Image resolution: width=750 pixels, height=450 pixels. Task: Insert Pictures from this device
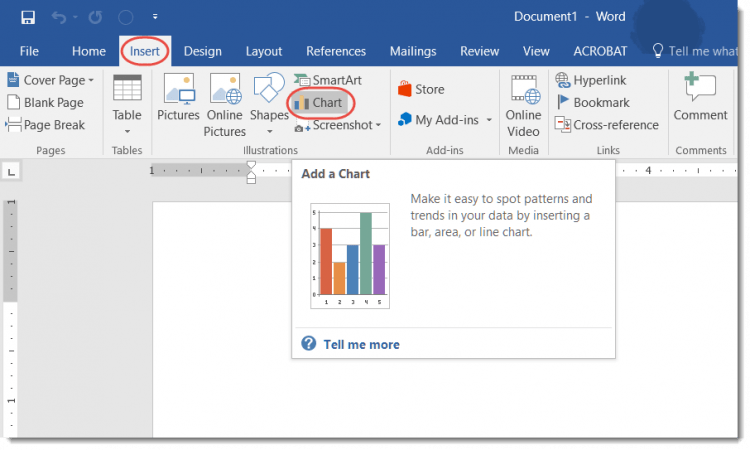178,97
